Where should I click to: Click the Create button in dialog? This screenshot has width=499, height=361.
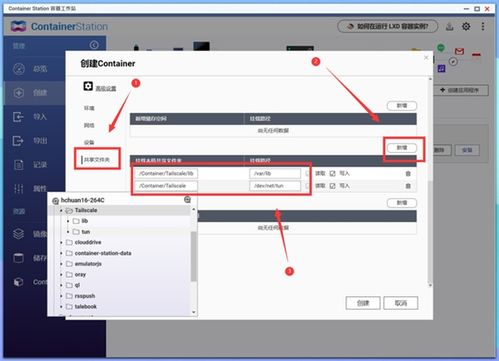coord(363,303)
